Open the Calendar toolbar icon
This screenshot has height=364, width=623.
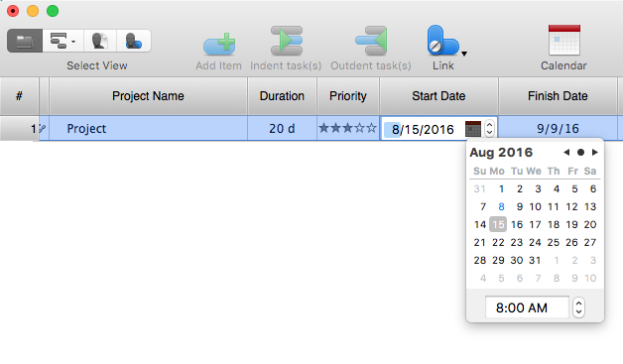click(563, 40)
